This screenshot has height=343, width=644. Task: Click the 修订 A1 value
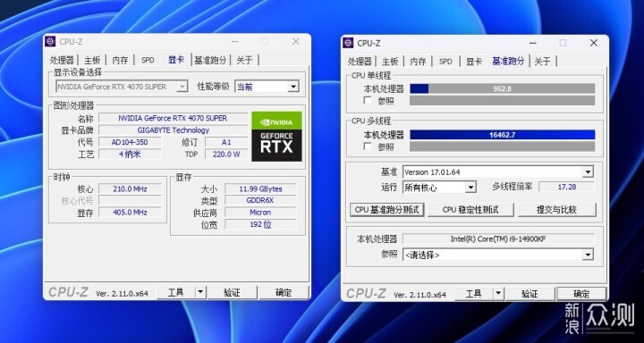click(x=226, y=142)
